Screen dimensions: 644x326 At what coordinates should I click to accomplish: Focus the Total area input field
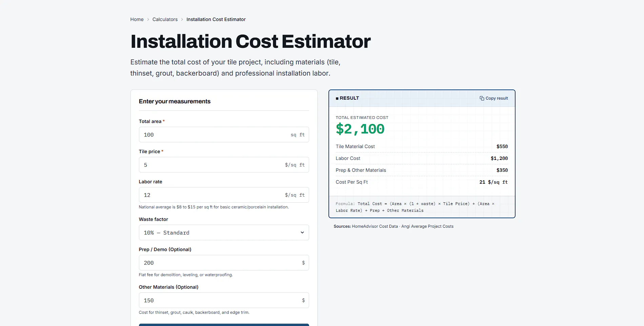coord(224,135)
